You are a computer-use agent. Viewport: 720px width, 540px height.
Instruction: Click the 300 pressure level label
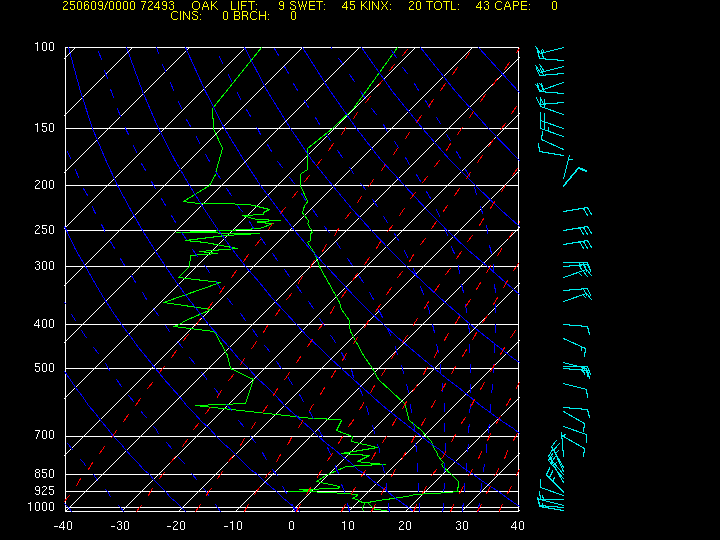(45, 266)
